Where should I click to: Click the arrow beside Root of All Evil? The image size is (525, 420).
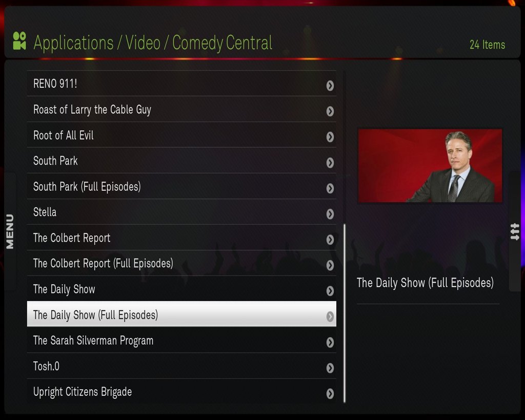330,137
